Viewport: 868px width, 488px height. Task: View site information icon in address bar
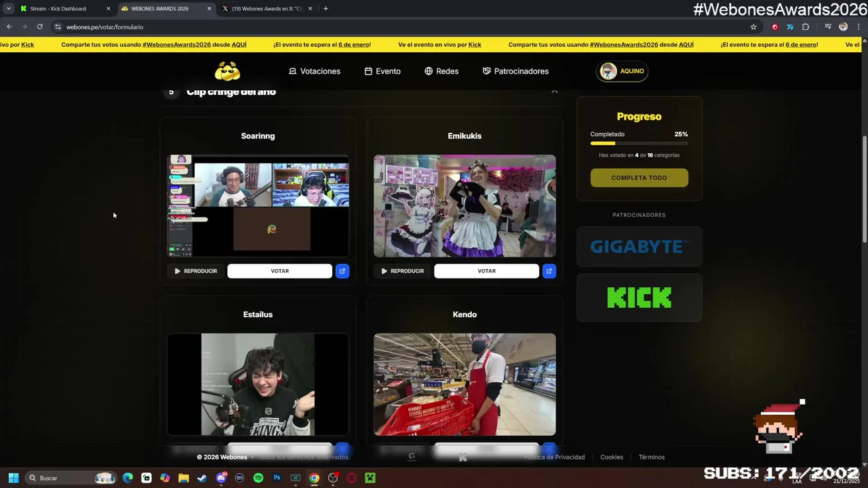click(58, 26)
